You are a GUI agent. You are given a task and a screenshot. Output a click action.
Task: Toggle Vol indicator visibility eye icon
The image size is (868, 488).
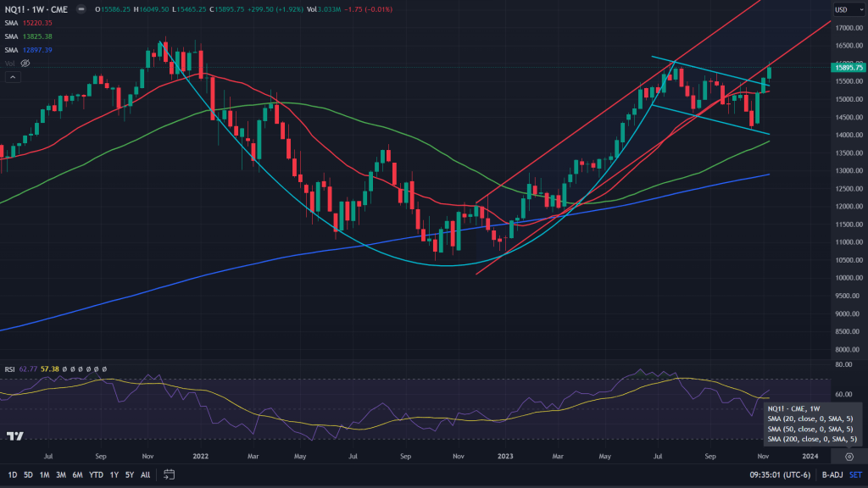tap(25, 64)
